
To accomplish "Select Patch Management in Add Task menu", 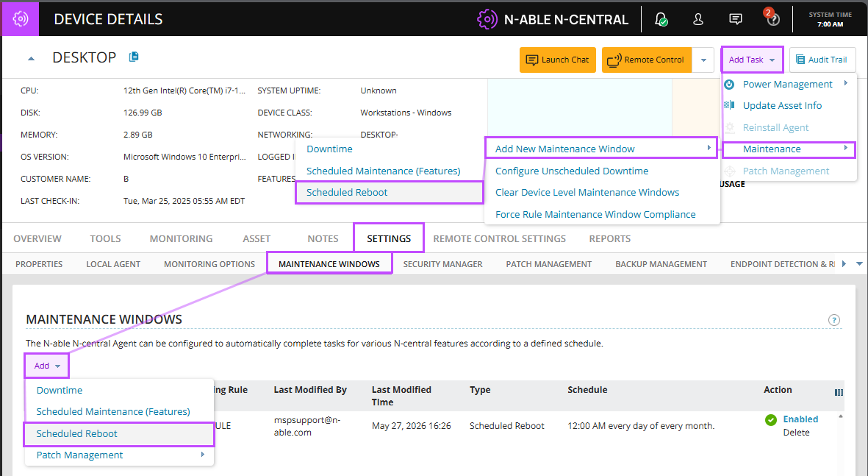I will click(x=789, y=171).
